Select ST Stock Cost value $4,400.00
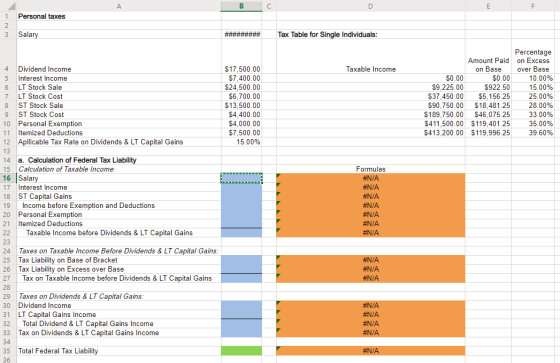This screenshot has height=363, width=560. [x=241, y=115]
